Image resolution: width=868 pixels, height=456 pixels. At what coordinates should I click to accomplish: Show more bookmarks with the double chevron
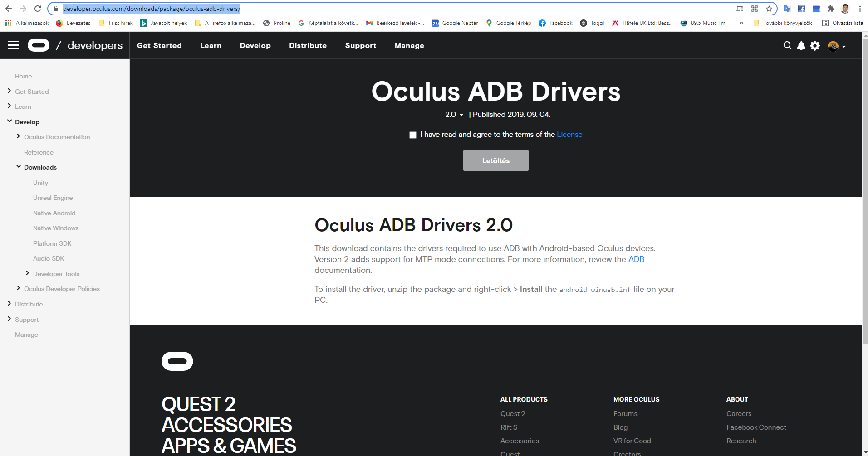741,23
